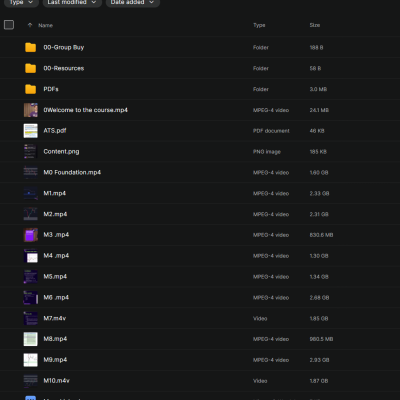This screenshot has width=400, height=400.
Task: Select the file name M6 .mp4
Action: click(56, 297)
